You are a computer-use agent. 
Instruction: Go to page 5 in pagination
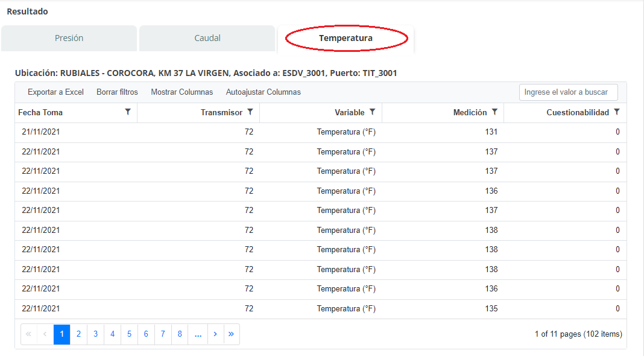coord(129,334)
